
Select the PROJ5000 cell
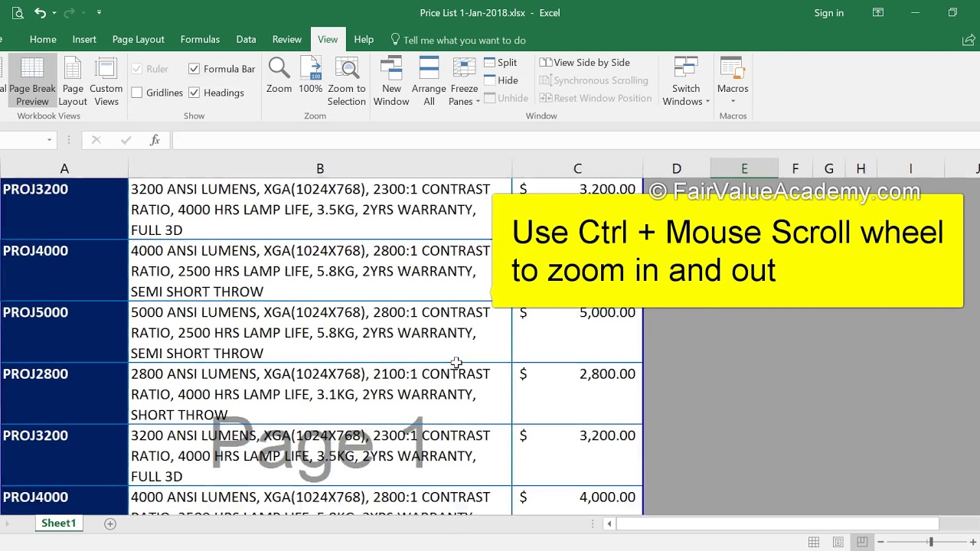pos(64,332)
